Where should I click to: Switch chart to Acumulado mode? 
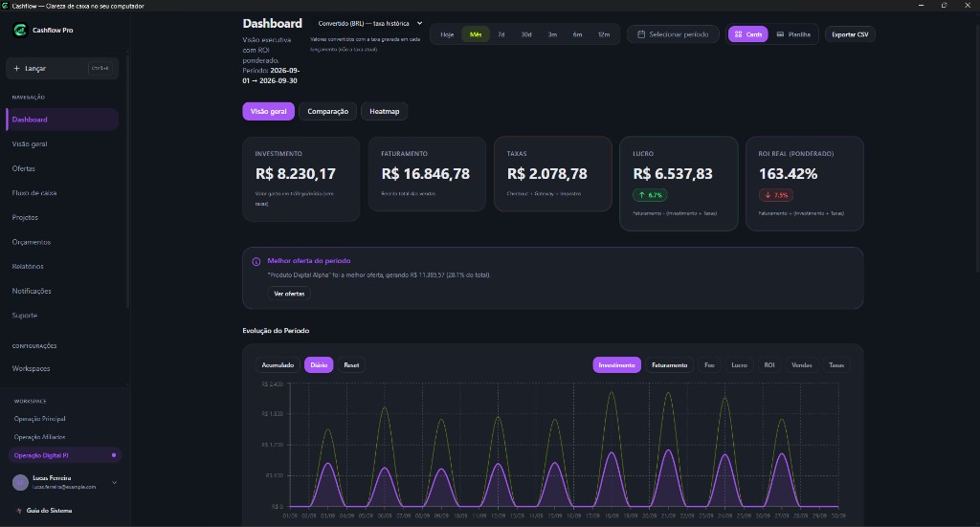pos(278,365)
